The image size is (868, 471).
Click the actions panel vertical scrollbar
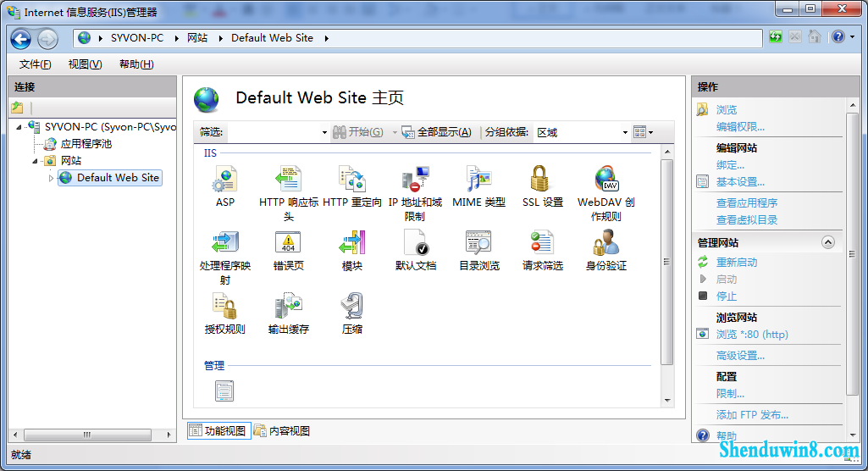(x=853, y=253)
